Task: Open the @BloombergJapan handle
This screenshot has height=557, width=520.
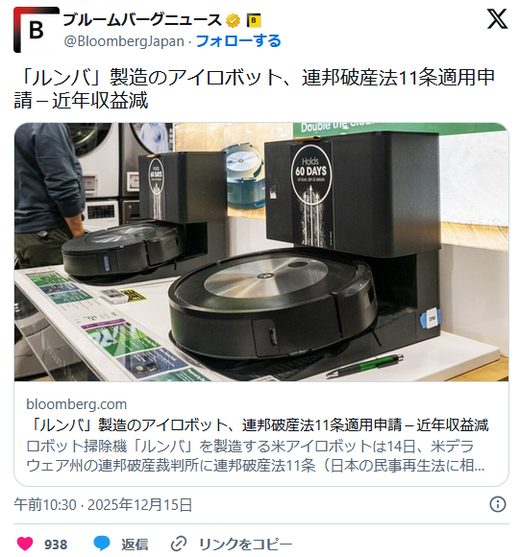Action: tap(124, 42)
